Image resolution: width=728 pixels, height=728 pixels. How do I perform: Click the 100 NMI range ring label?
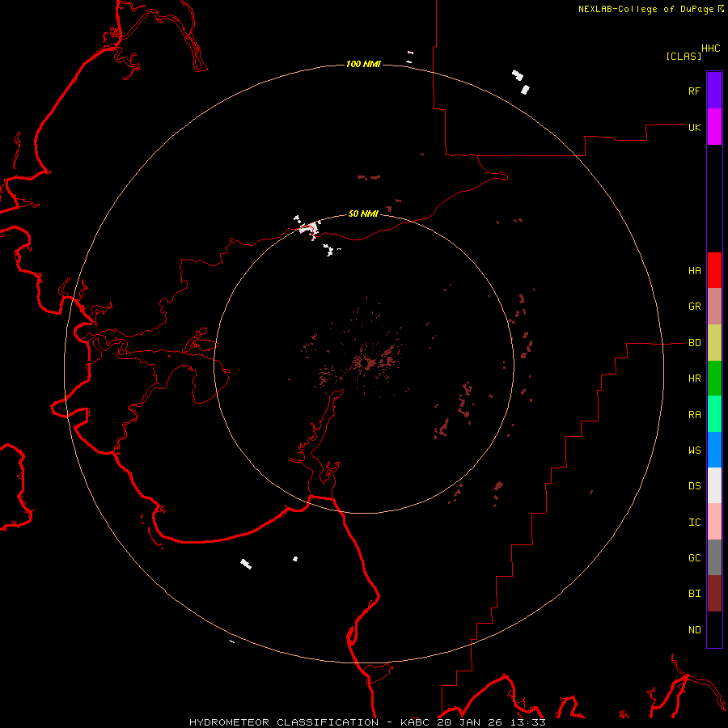click(363, 64)
